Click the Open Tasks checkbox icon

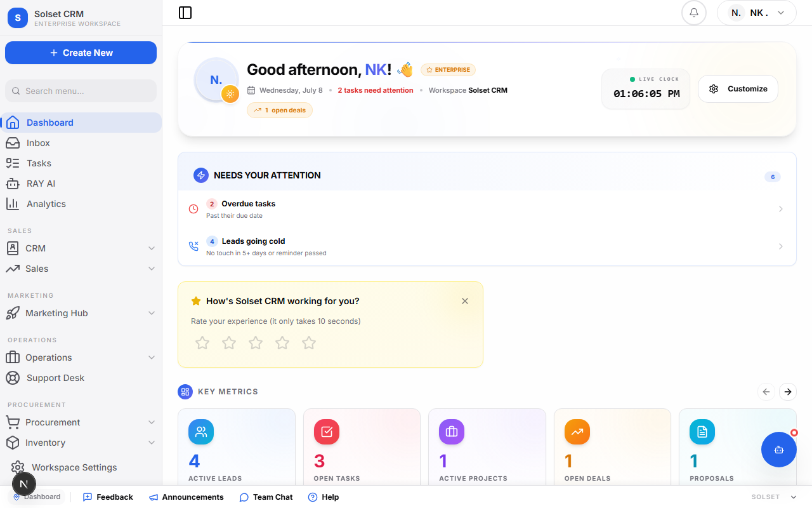327,432
